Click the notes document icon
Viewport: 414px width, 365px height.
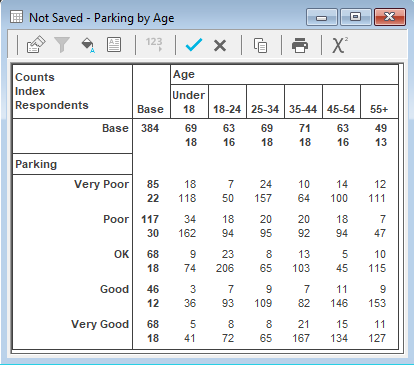(114, 45)
